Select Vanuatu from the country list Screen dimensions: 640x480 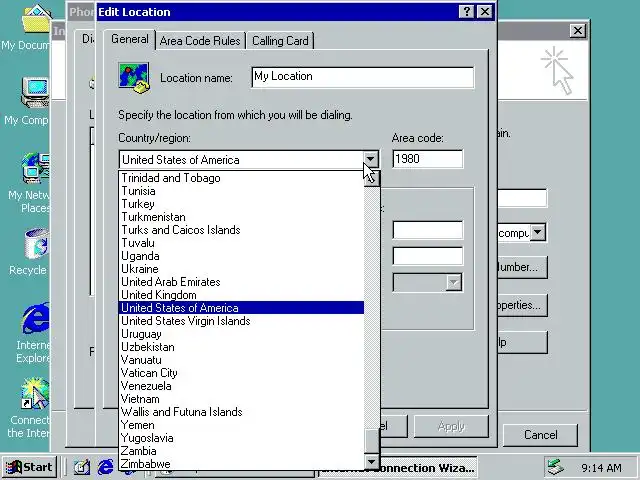[241, 360]
